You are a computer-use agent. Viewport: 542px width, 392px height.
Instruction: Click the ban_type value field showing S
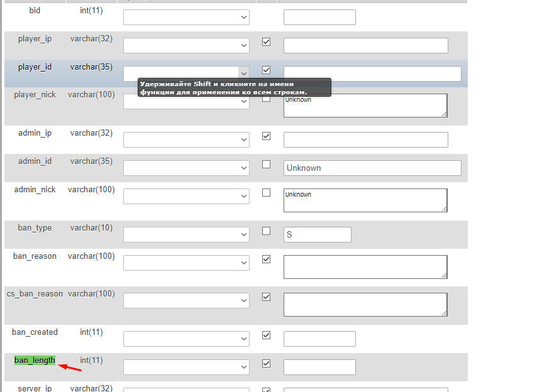tap(318, 234)
